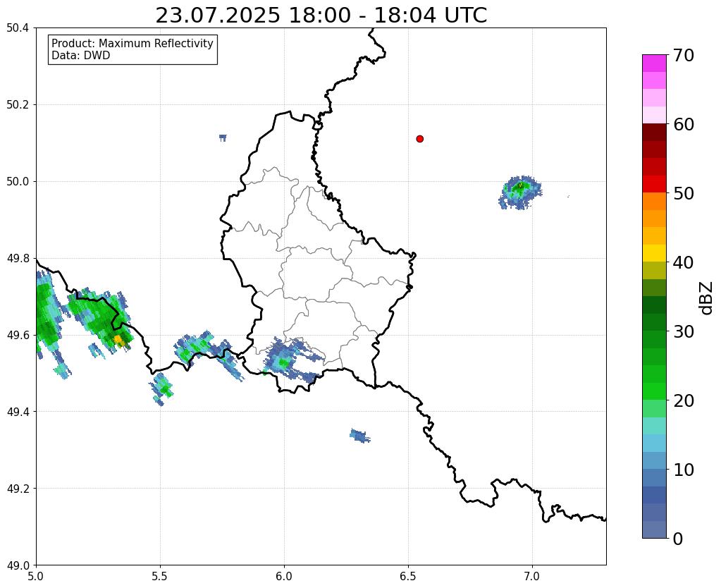Image resolution: width=721 pixels, height=588 pixels.
Task: Click the yellow swatch just above 40 dBZ
Action: click(654, 253)
